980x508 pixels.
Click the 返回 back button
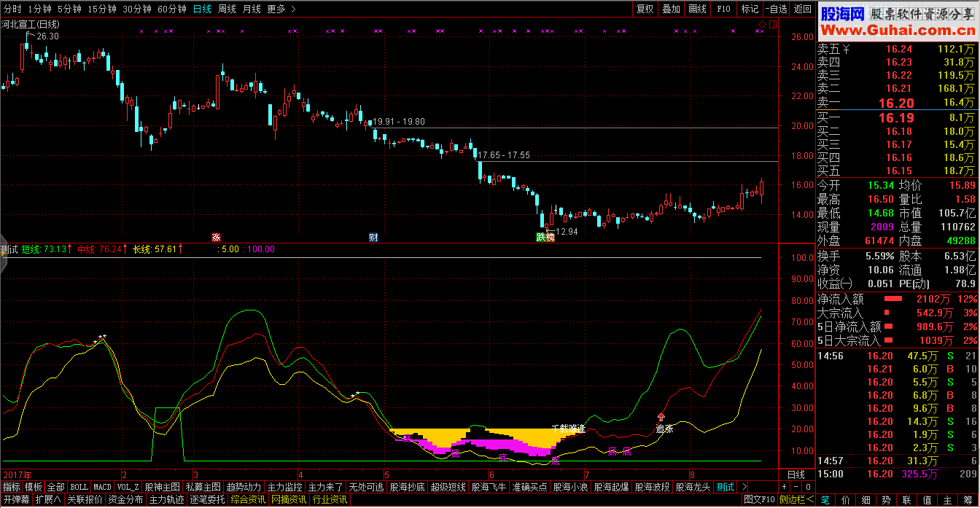(x=802, y=9)
